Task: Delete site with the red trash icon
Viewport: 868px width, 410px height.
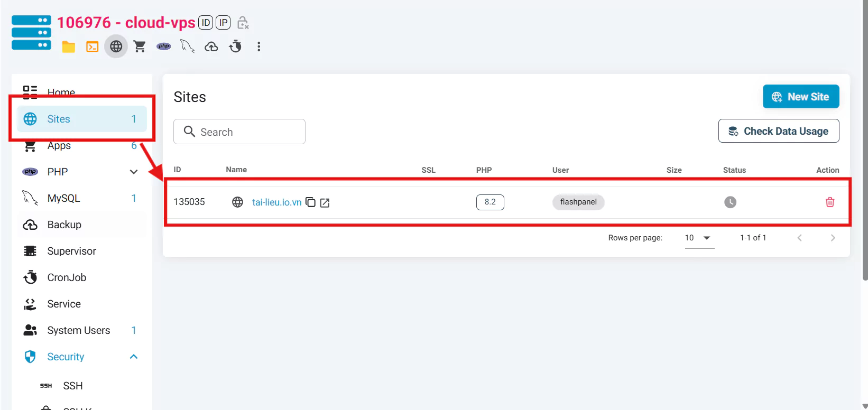Action: click(x=829, y=202)
